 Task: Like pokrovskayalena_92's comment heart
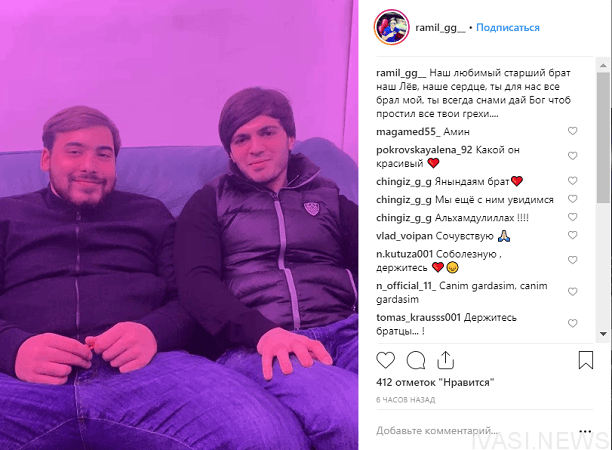(x=572, y=156)
